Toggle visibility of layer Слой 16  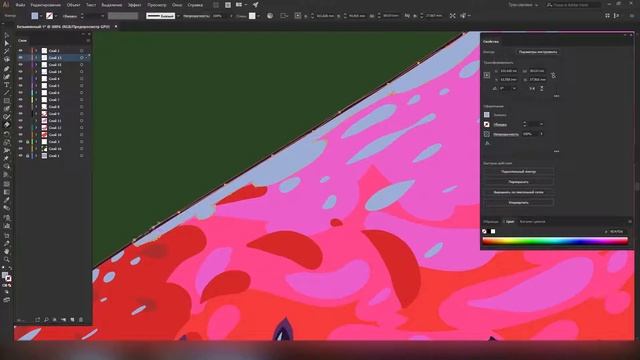(21, 149)
